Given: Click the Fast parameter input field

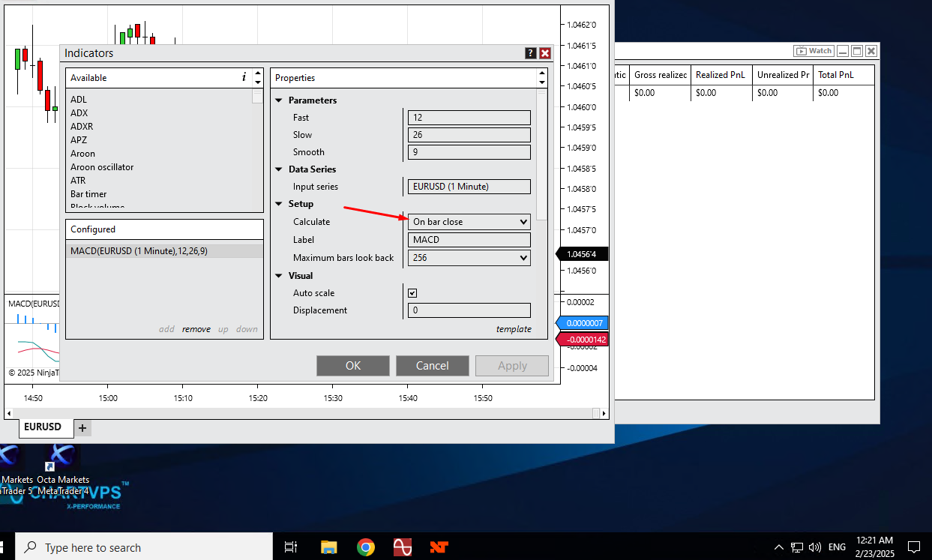Looking at the screenshot, I should coord(469,118).
